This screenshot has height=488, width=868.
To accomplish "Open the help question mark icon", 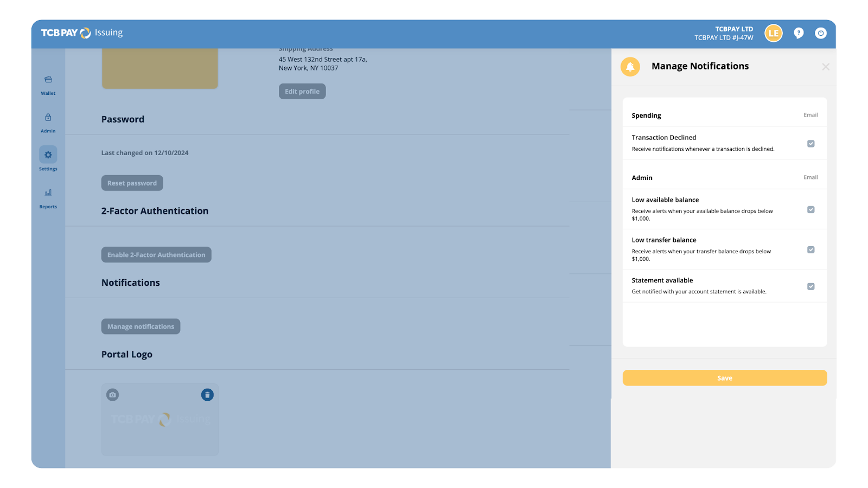I will (799, 33).
